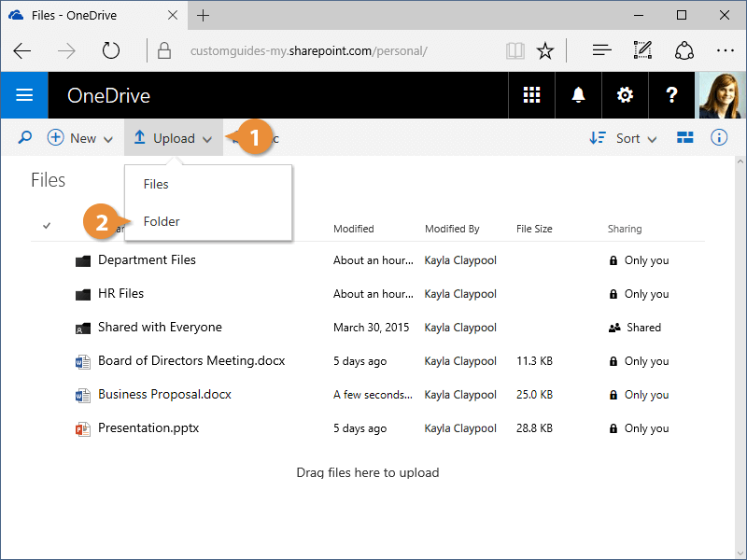
Task: Open the notifications bell
Action: pos(578,95)
